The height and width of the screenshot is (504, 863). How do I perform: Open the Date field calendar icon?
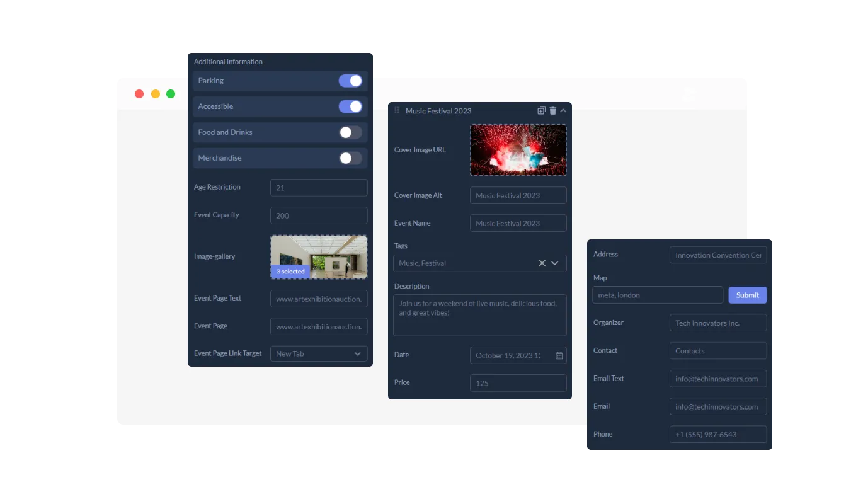(x=559, y=355)
